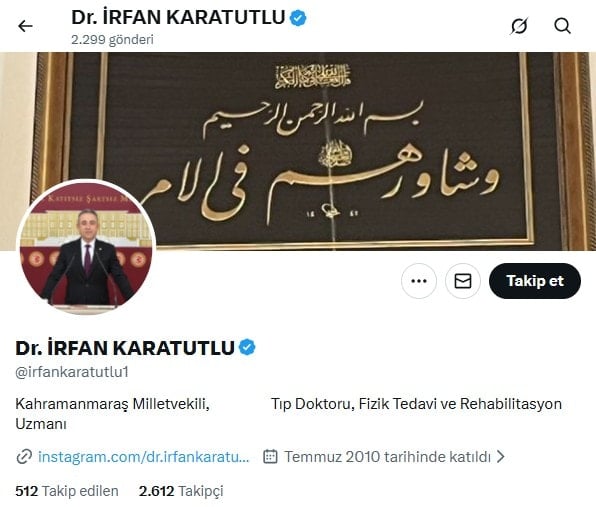Open the instagram.com/dr.irfankaratu... link
Image resolution: width=596 pixels, height=507 pixels.
[x=144, y=456]
